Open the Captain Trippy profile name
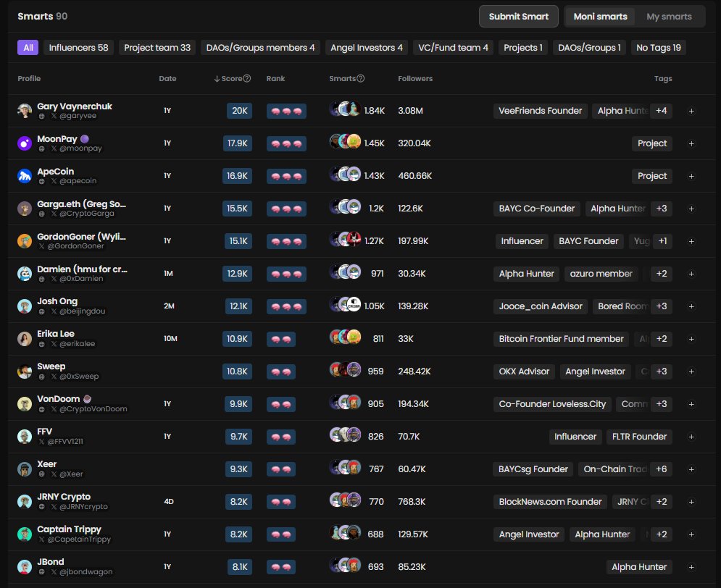The image size is (721, 588). [69, 529]
